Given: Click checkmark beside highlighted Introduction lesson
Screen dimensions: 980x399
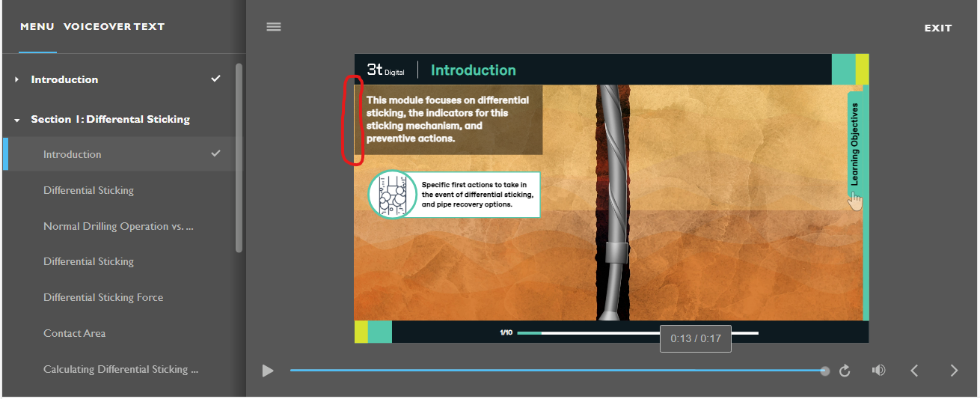Looking at the screenshot, I should 215,153.
